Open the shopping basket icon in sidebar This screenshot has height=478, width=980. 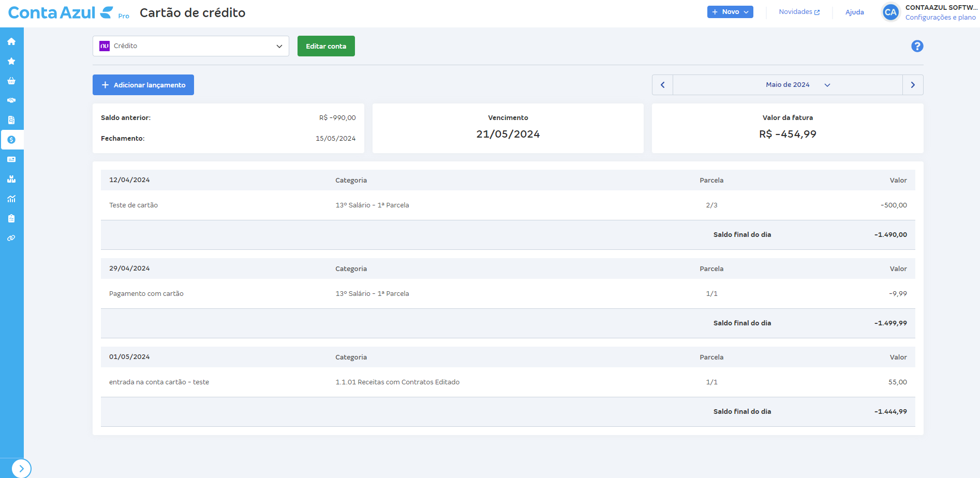coord(11,81)
